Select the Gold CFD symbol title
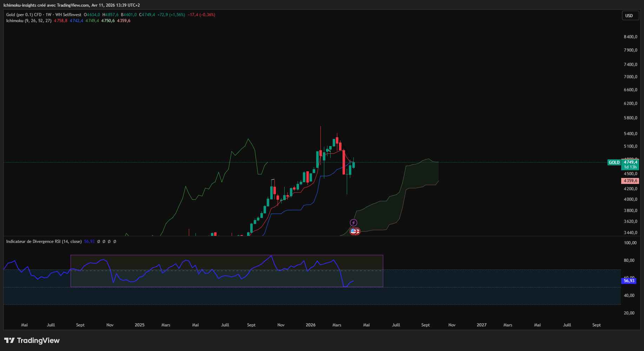 [44, 15]
